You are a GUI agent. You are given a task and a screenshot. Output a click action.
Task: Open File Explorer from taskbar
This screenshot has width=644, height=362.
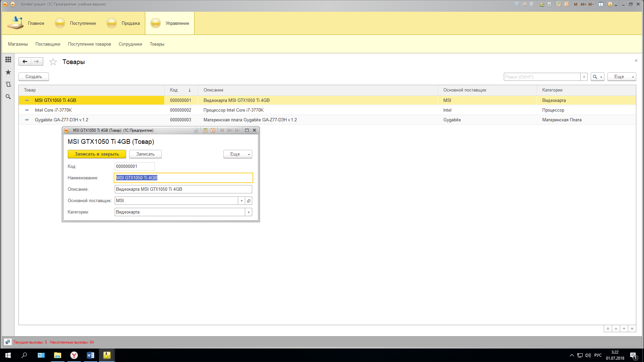coord(58,355)
